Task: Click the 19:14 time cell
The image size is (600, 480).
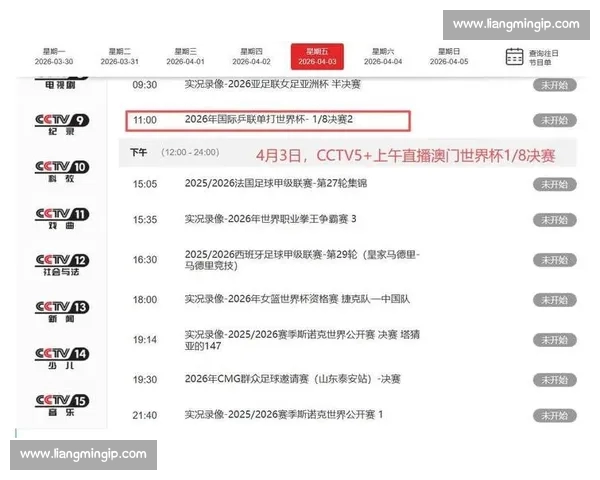Action: [145, 340]
